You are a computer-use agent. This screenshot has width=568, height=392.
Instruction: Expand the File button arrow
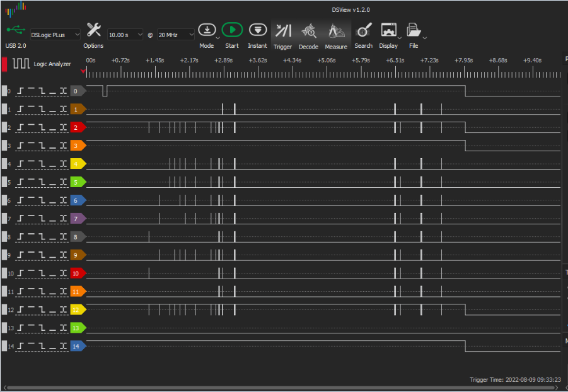pyautogui.click(x=424, y=38)
